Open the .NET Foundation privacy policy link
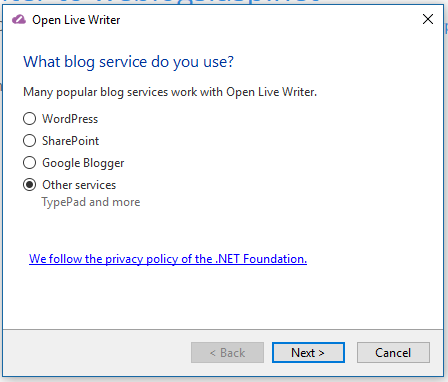This screenshot has height=382, width=448. coord(168,259)
